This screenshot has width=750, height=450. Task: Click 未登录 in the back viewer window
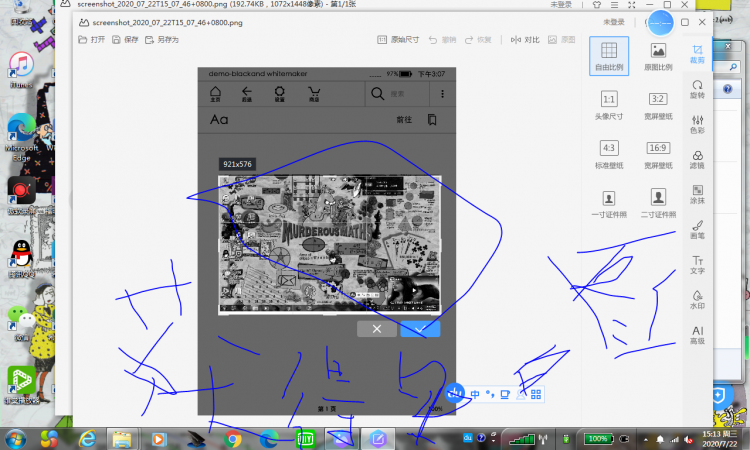click(x=561, y=4)
